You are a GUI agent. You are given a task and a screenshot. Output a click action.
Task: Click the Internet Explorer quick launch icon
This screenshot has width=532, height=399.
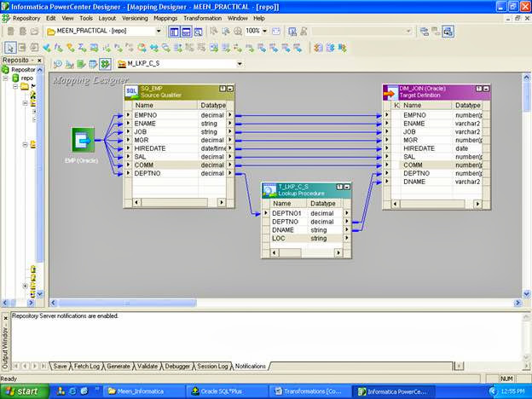point(72,391)
